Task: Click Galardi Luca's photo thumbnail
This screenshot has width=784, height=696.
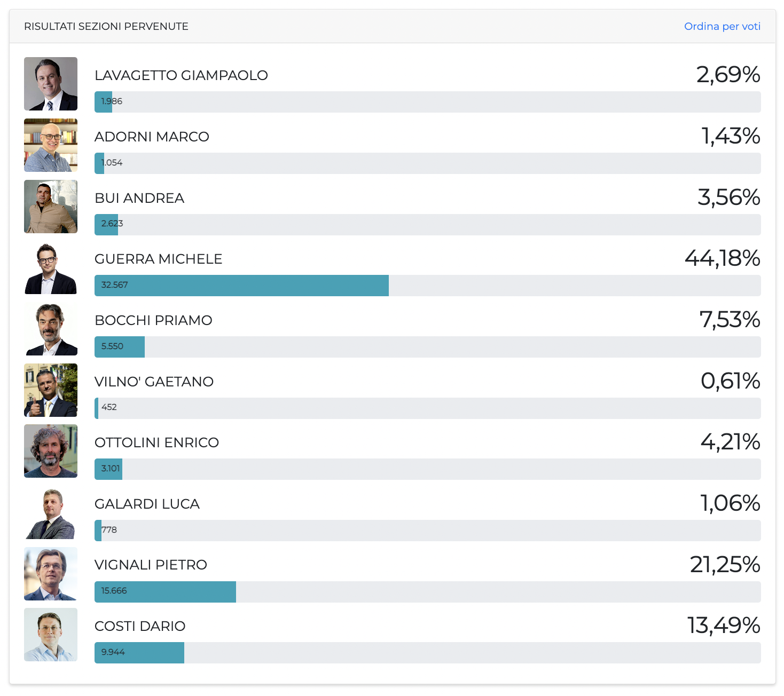Action: [x=51, y=512]
